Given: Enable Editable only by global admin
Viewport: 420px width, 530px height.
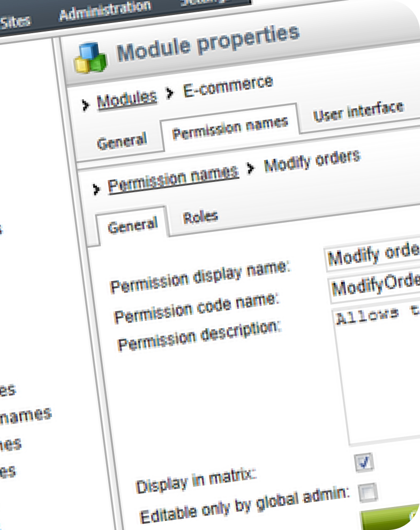Looking at the screenshot, I should (x=367, y=491).
